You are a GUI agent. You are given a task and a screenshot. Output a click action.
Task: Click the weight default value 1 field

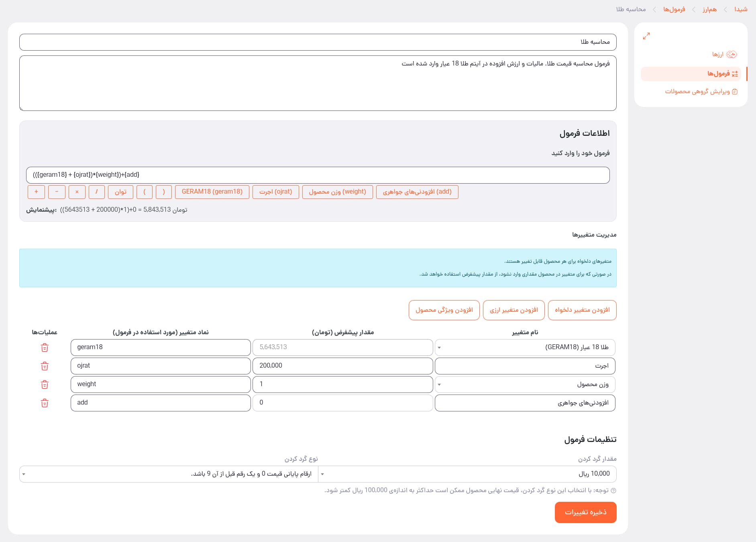[x=343, y=385]
